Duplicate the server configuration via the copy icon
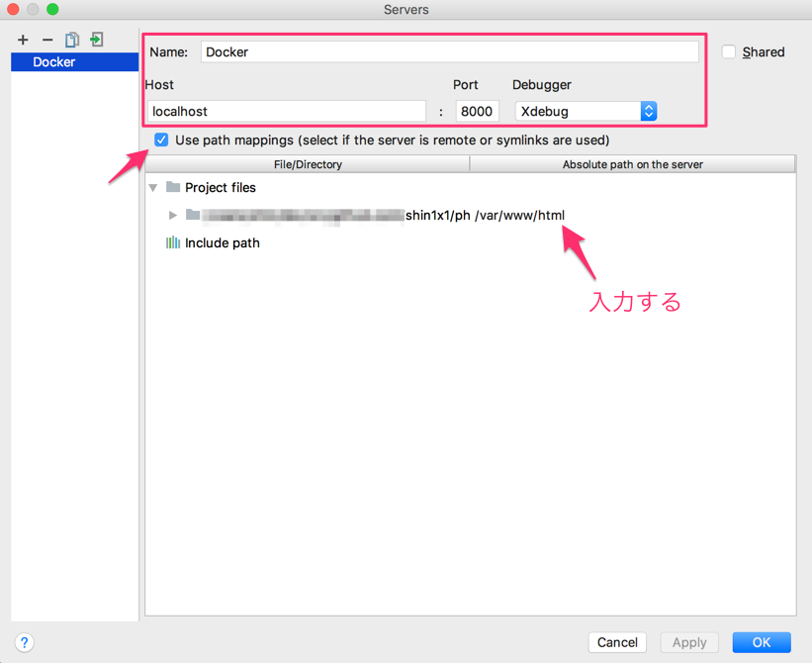 pyautogui.click(x=70, y=40)
